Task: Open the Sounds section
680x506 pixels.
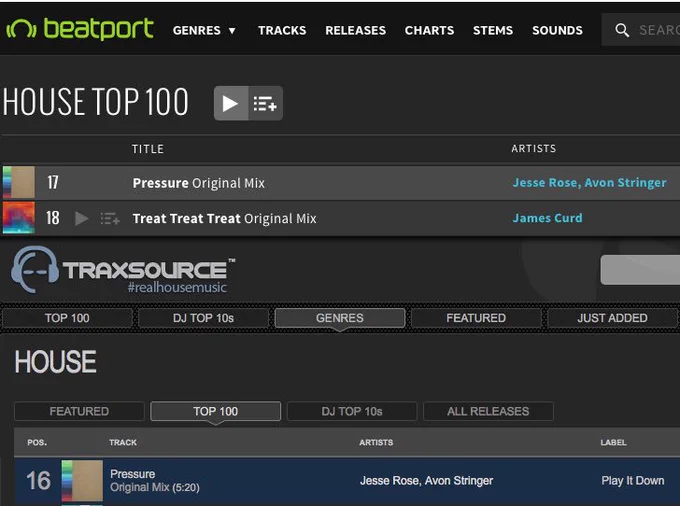Action: point(557,30)
